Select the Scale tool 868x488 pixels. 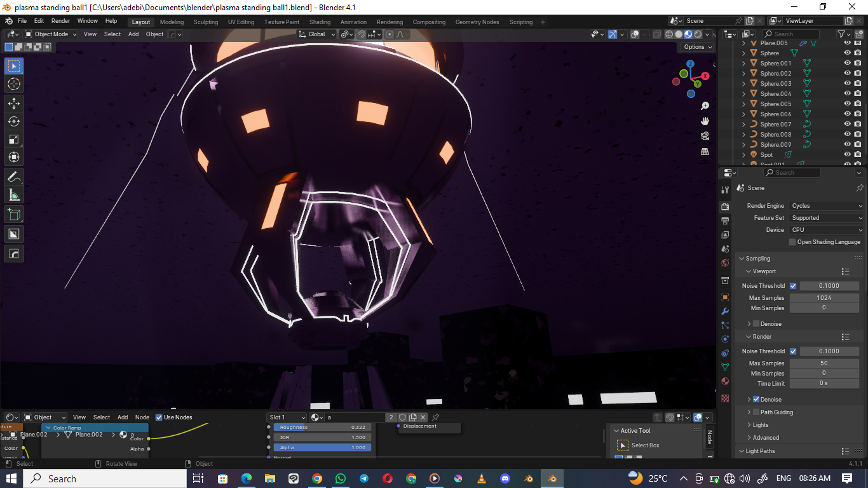click(14, 140)
